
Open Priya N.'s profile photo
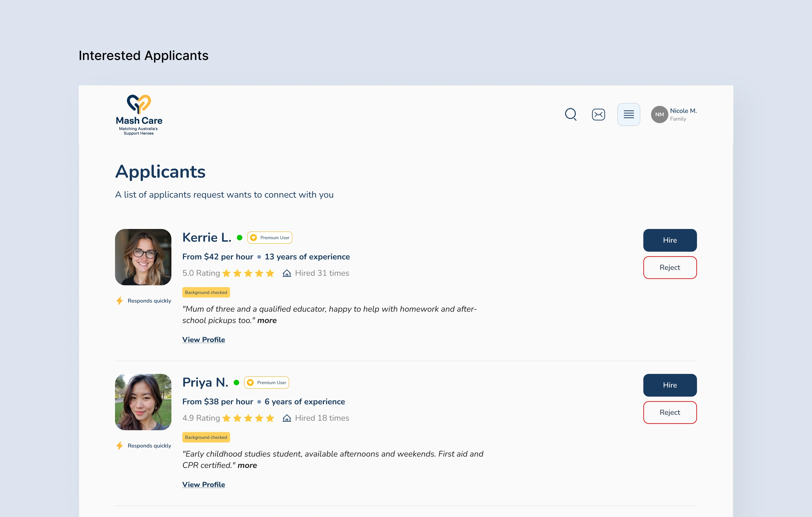tap(143, 402)
